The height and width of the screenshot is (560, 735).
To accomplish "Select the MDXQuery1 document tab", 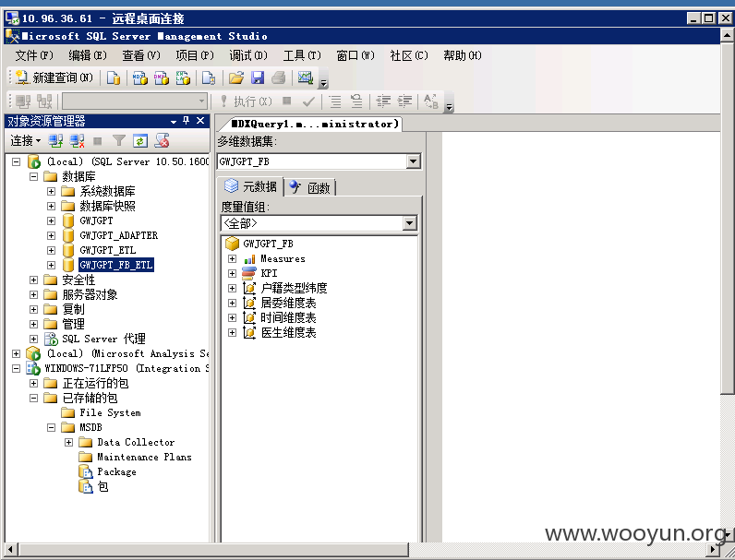I will (313, 124).
